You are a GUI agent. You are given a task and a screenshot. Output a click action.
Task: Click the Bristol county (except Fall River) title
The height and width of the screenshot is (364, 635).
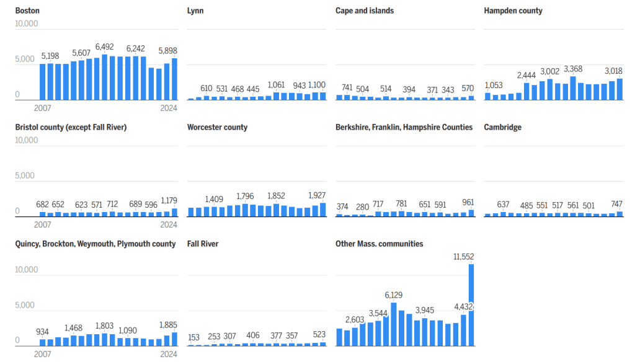(71, 127)
